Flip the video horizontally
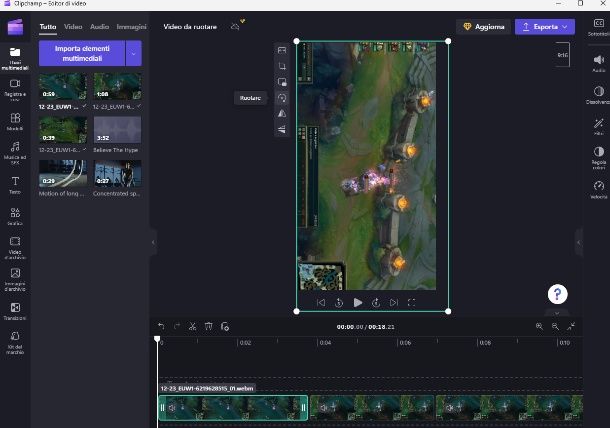The width and height of the screenshot is (610, 428). [x=282, y=114]
